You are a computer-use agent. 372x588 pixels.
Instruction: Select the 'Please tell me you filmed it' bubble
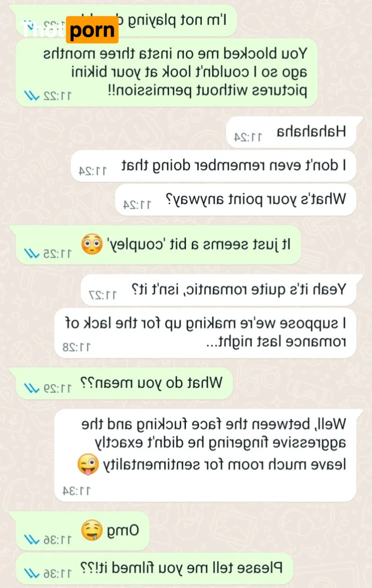pyautogui.click(x=154, y=568)
